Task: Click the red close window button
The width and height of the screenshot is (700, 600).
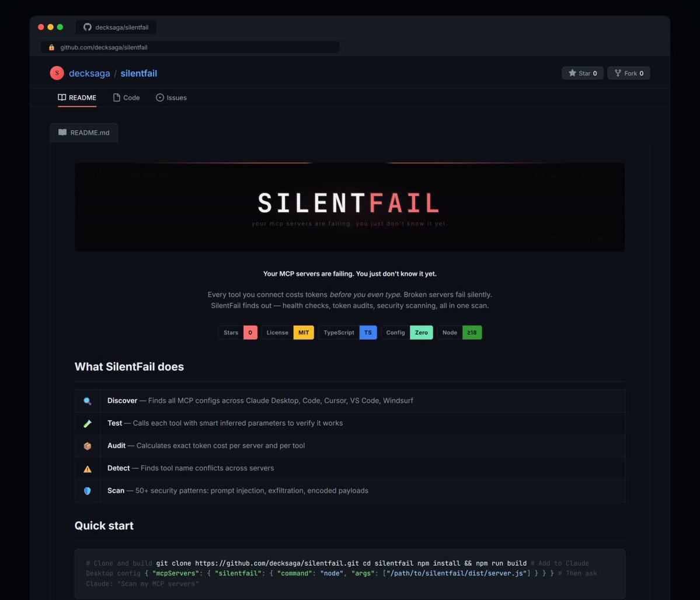Action: pyautogui.click(x=41, y=27)
